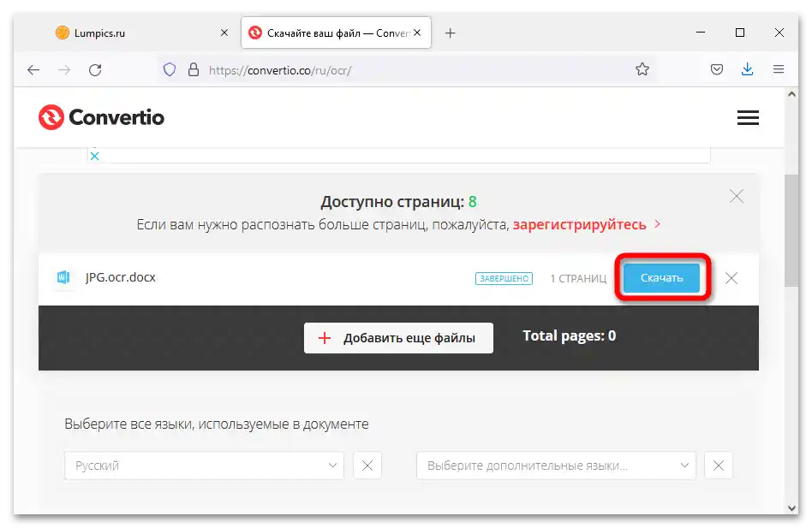The width and height of the screenshot is (812, 528).
Task: Maximize the browser window
Action: 740,33
